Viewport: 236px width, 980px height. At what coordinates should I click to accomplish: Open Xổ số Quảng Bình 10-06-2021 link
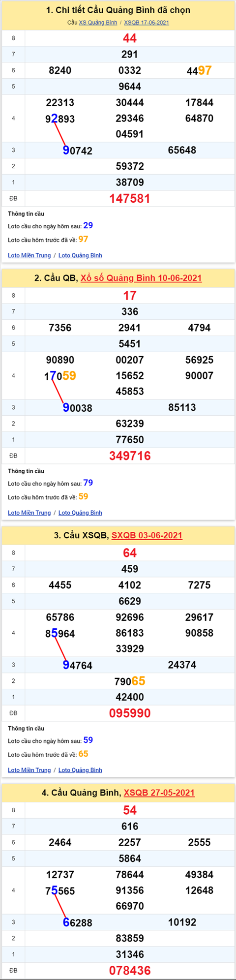[141, 278]
